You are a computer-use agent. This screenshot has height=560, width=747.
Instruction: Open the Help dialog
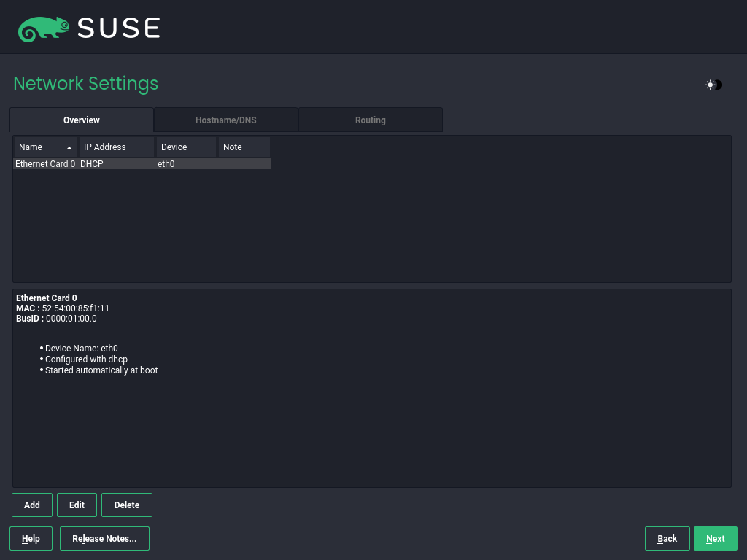coord(31,538)
